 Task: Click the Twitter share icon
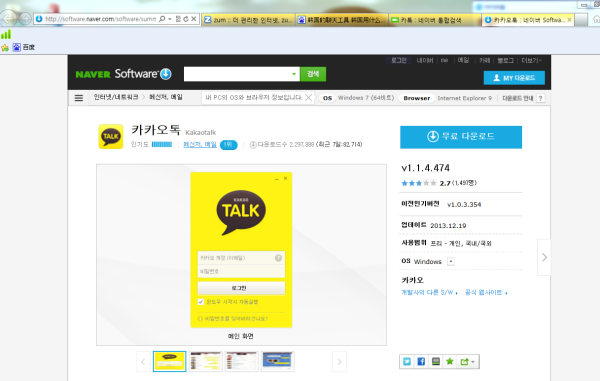407,361
